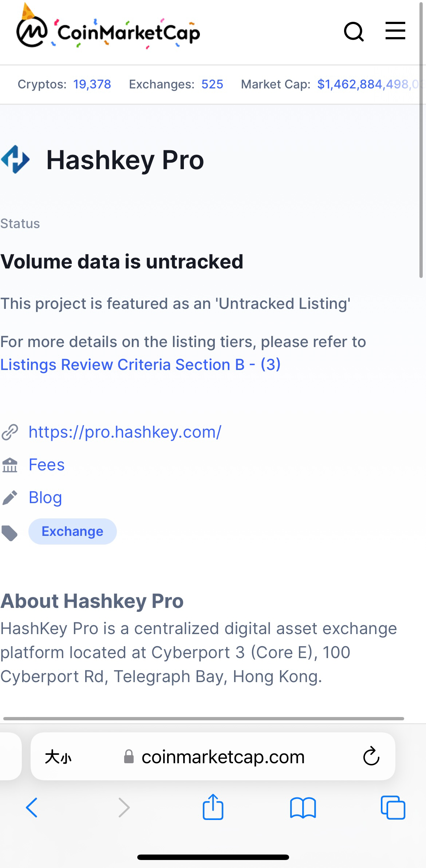Open the hamburger menu

395,31
